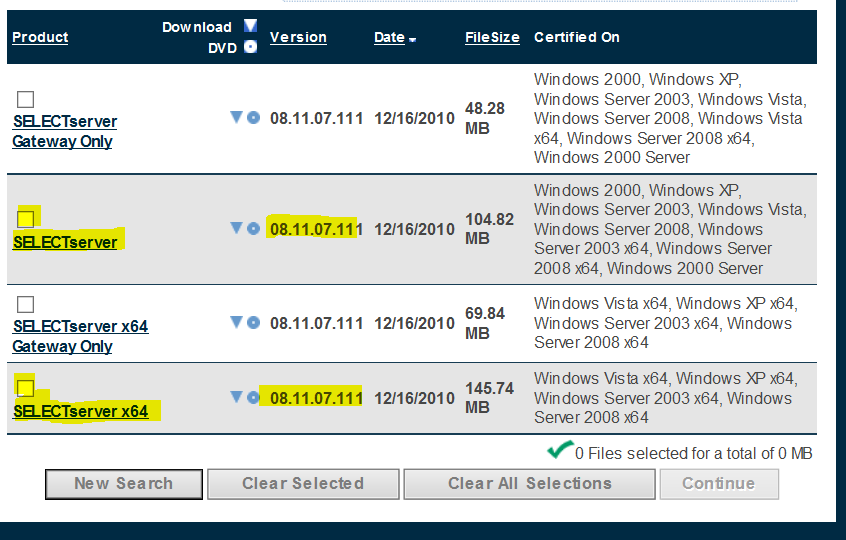Open highlighted SELECTserver x64 link in 145.74 MB row
846x540 pixels.
point(80,411)
